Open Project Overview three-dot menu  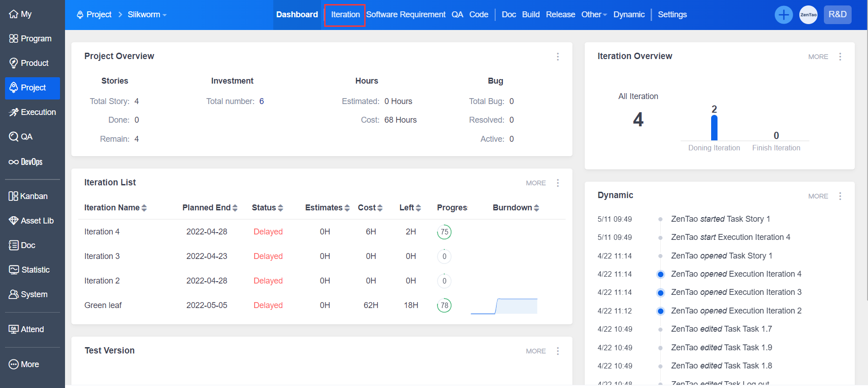tap(558, 57)
